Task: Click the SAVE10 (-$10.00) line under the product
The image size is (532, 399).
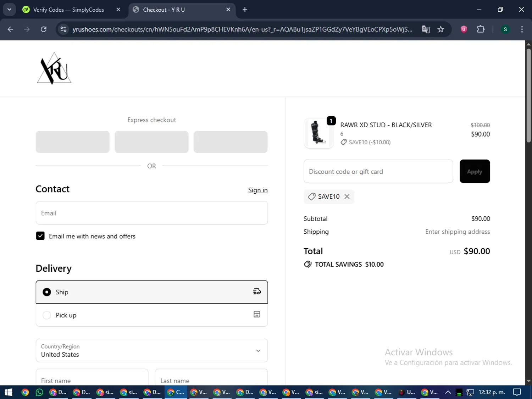Action: [x=366, y=142]
